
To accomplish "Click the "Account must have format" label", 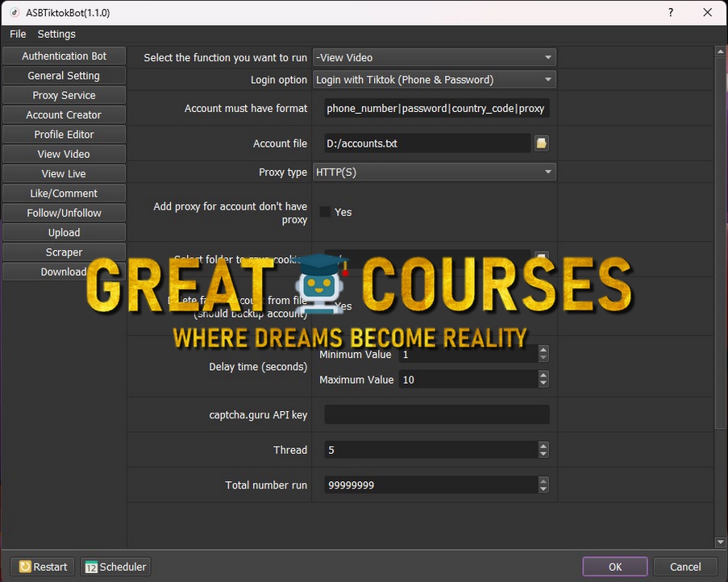I will tap(246, 108).
